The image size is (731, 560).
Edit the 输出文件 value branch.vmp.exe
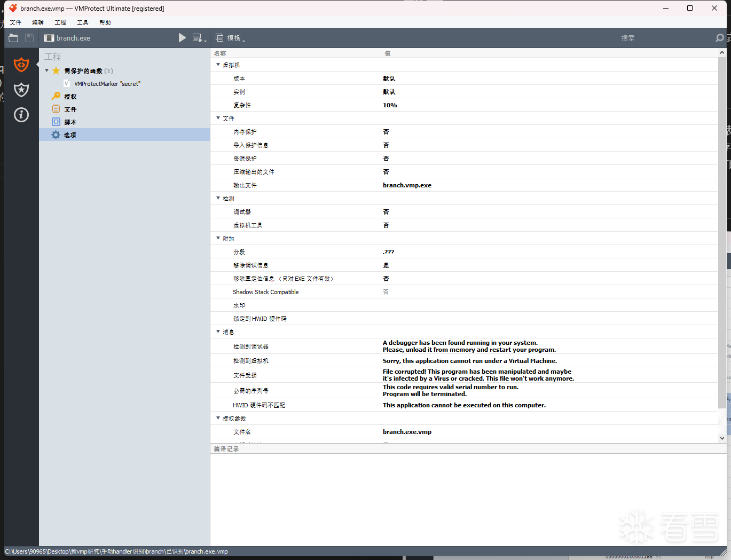point(407,185)
